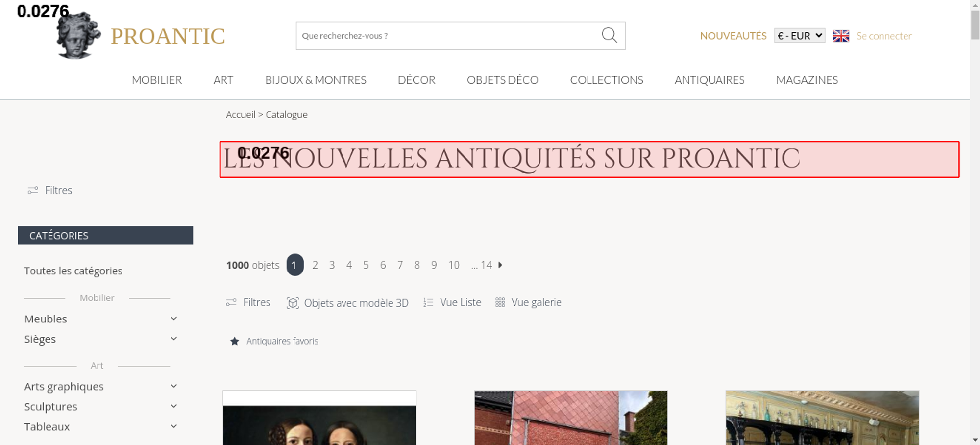Open the ANTIQUAIRES menu
The height and width of the screenshot is (445, 980).
click(x=710, y=80)
